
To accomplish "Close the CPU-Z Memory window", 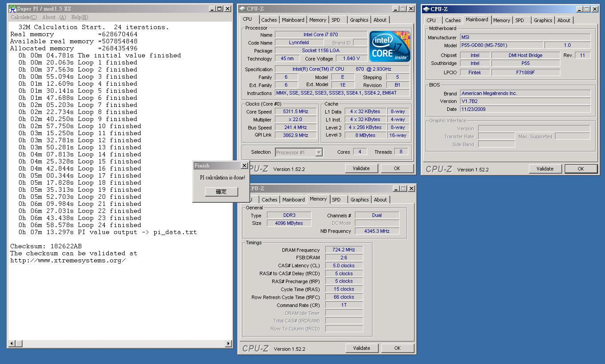I will (411, 188).
